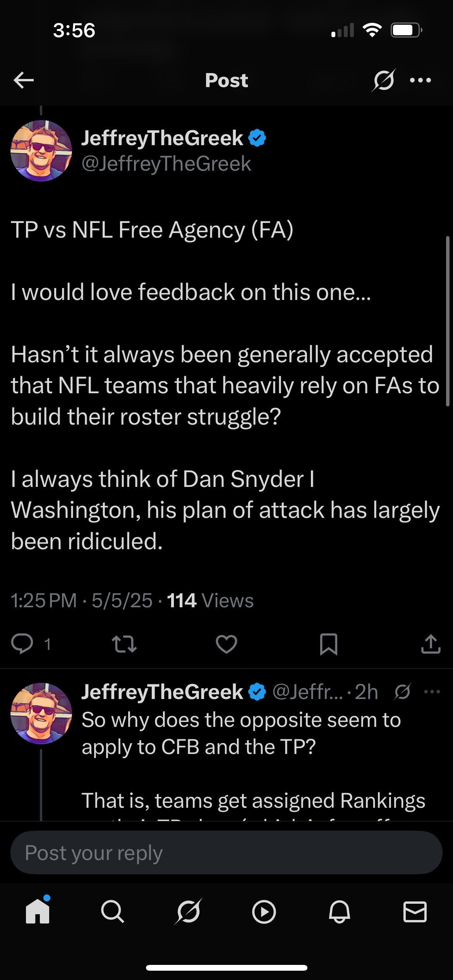Open the video play tab

tap(264, 911)
